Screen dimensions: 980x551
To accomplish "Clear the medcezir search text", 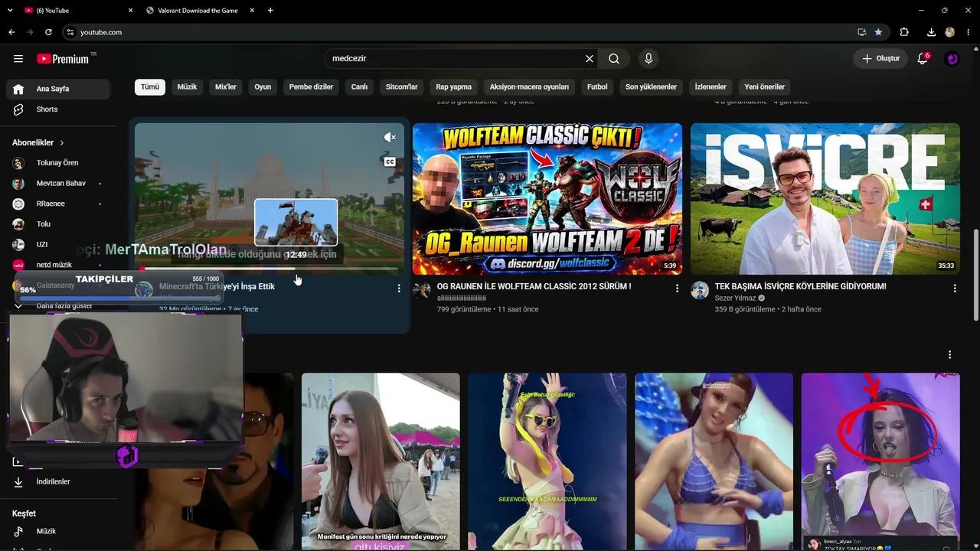I will point(590,59).
